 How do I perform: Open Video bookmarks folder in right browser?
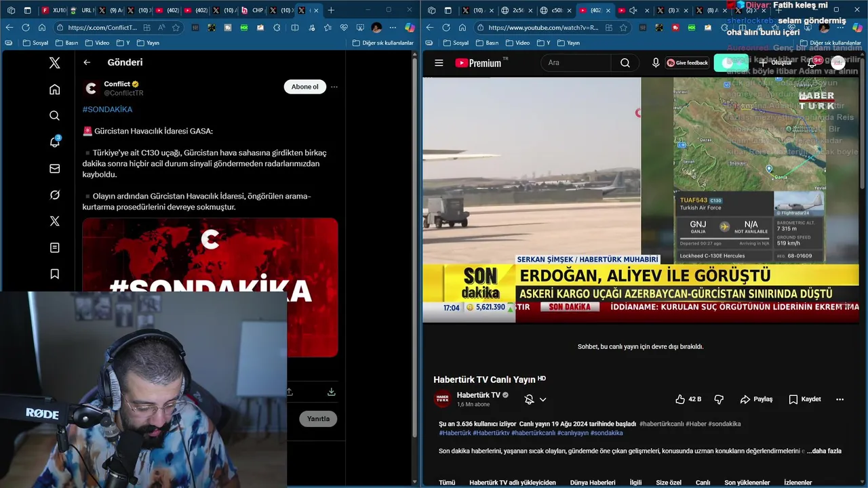point(516,43)
